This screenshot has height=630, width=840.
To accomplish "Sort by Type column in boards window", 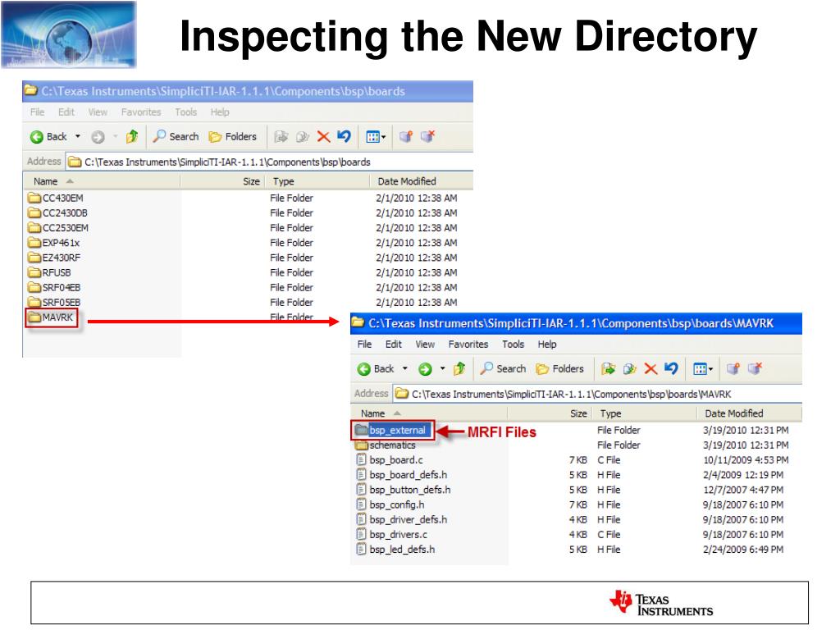I will pos(317,181).
